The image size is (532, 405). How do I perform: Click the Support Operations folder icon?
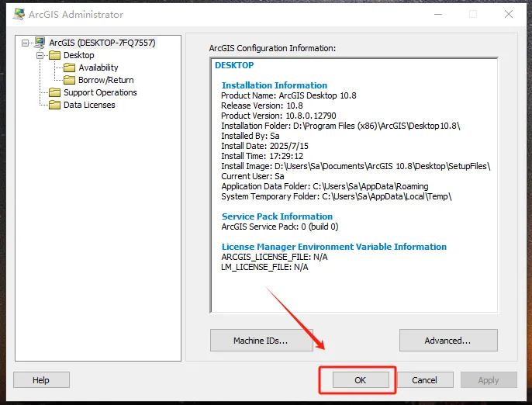(54, 92)
